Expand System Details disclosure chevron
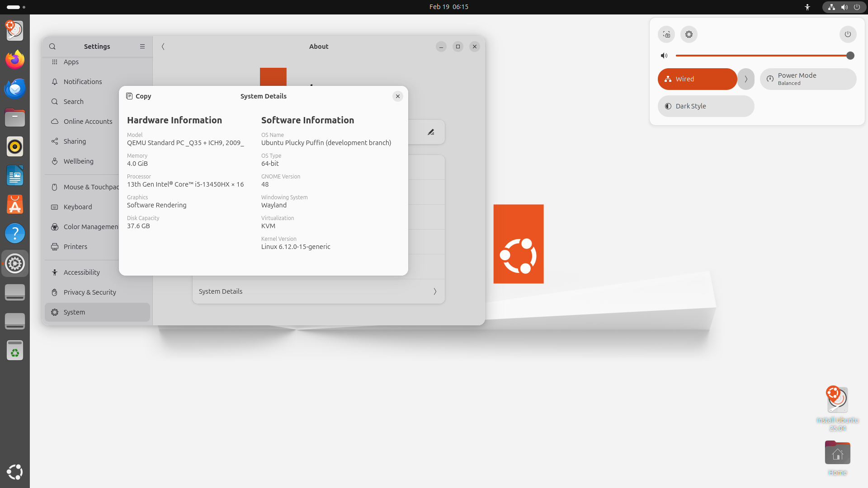Viewport: 868px width, 488px height. [434, 291]
